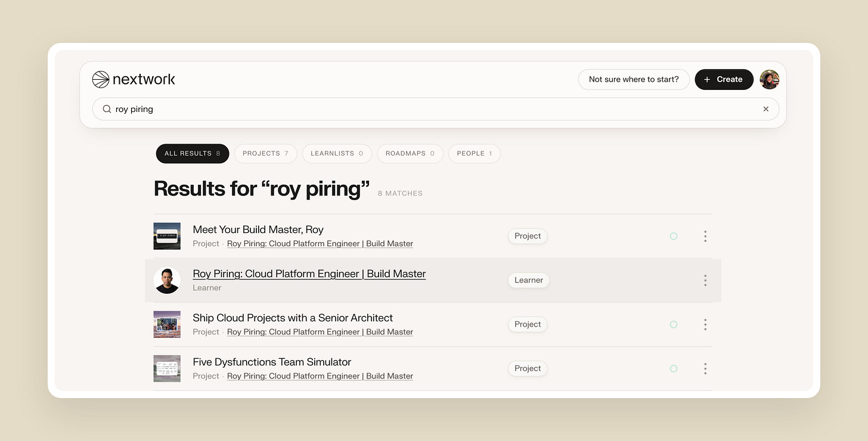
Task: Toggle status circle for Meet Your Build Master
Action: 674,236
